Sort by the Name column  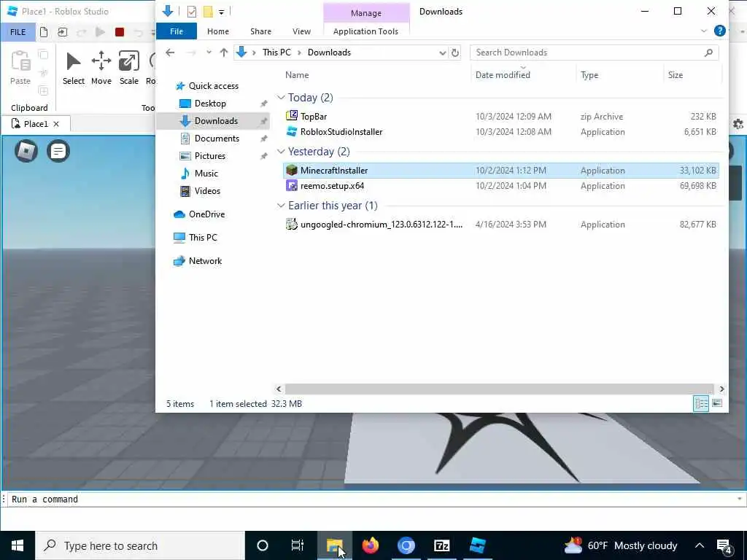[297, 75]
